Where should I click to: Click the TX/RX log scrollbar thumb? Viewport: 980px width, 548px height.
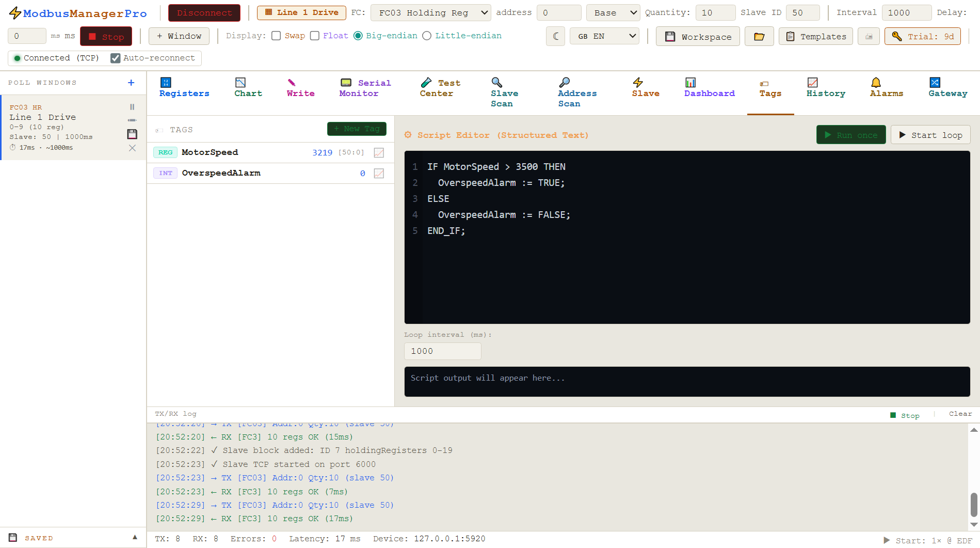point(974,505)
